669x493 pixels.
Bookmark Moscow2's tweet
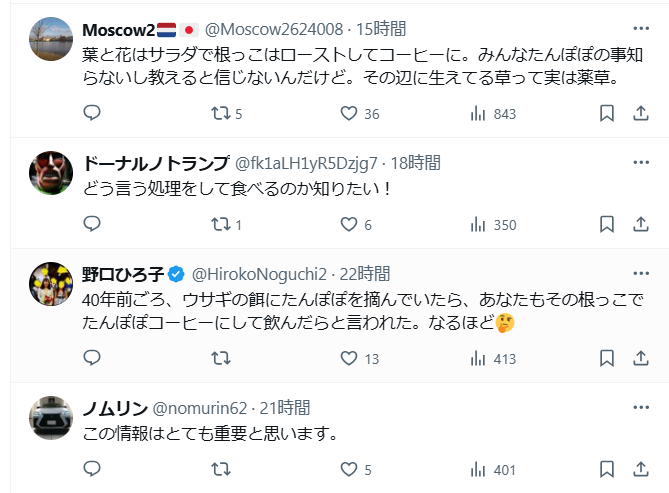pos(606,114)
